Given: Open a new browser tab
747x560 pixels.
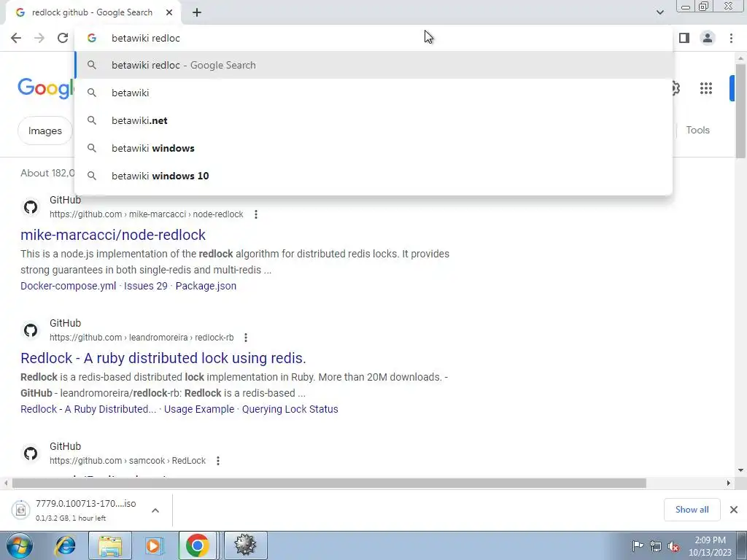Looking at the screenshot, I should (x=197, y=13).
